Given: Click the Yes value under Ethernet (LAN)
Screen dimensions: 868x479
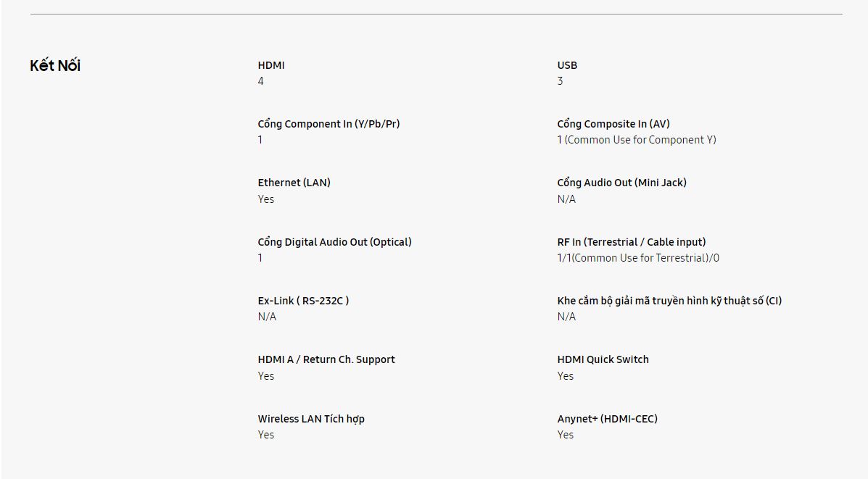Looking at the screenshot, I should tap(266, 199).
